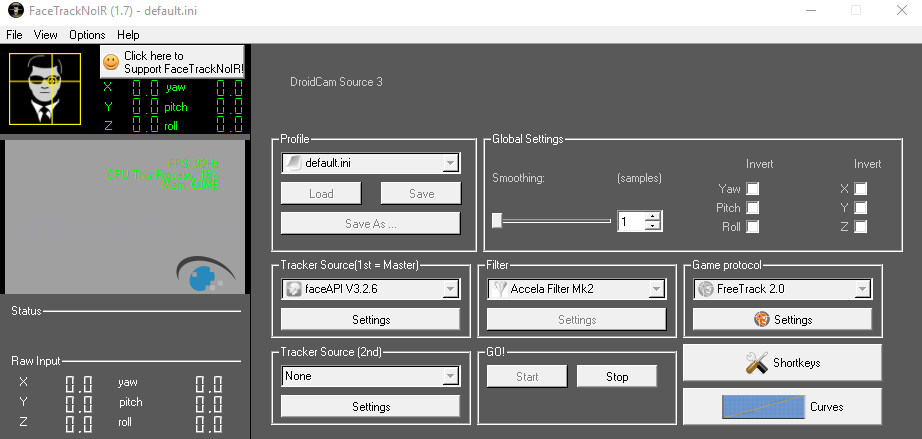This screenshot has height=439, width=922.
Task: Click the FreeTrack Settings icon
Action: click(761, 319)
